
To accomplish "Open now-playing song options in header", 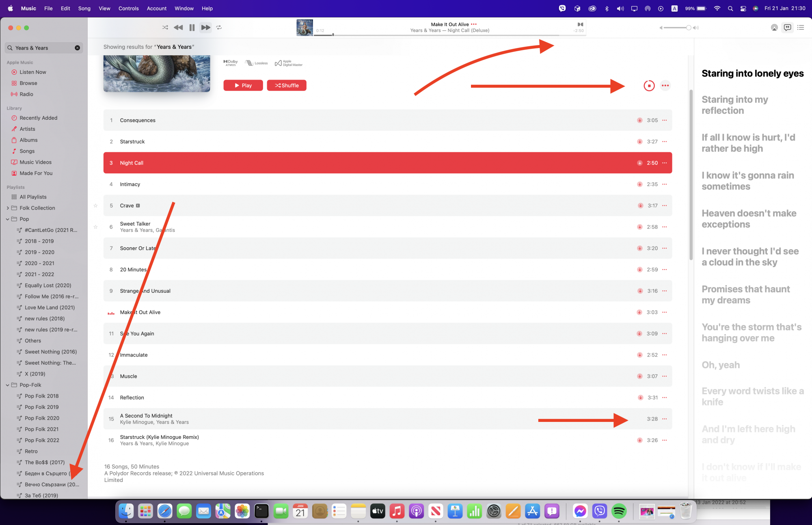I will pos(474,24).
